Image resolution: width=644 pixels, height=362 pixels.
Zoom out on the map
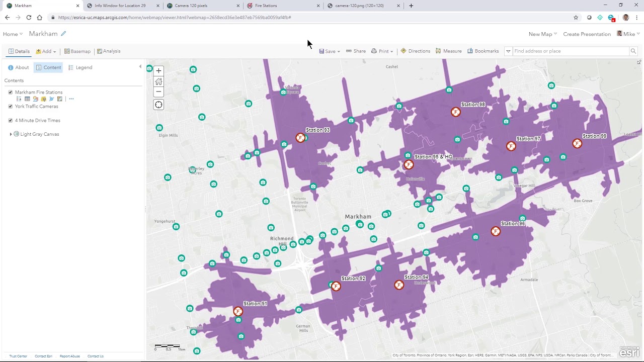158,92
